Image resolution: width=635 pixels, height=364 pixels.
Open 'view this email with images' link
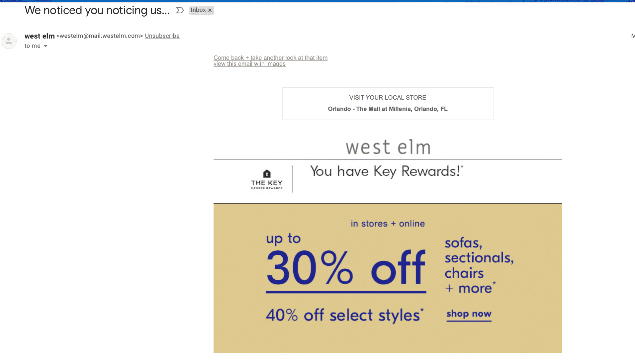click(x=249, y=64)
